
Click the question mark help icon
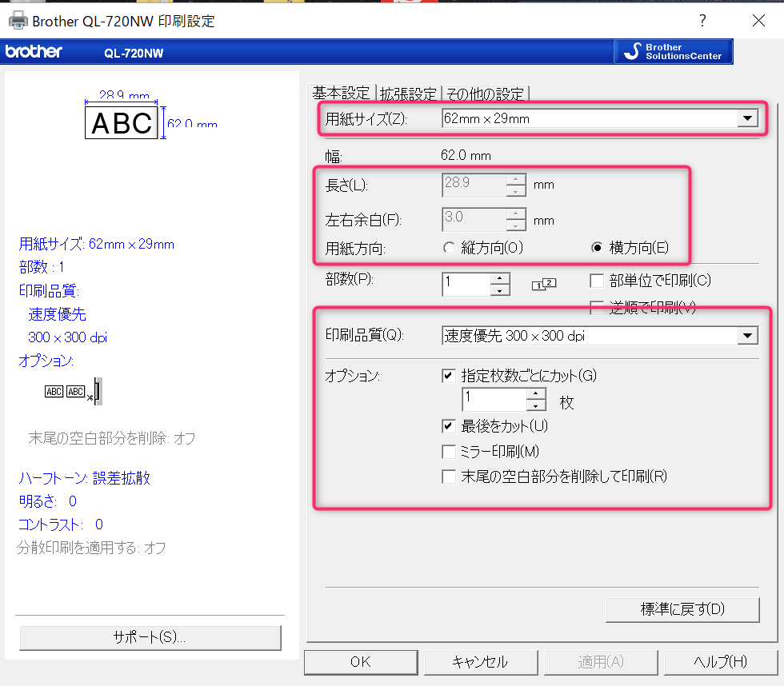click(702, 21)
